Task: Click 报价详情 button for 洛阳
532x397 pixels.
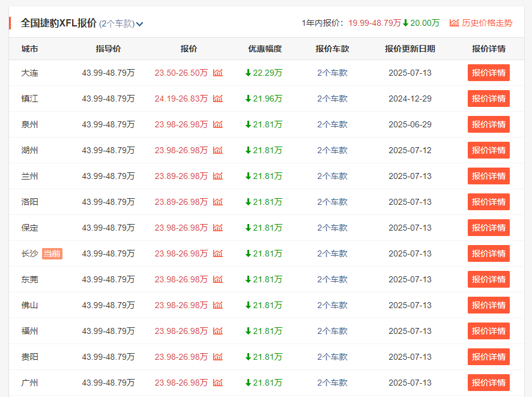Action: tap(489, 202)
